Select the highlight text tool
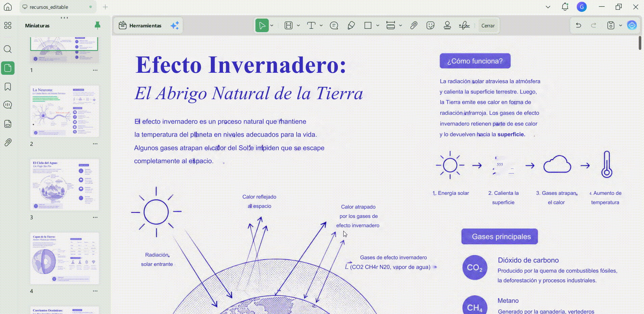644x314 pixels. point(288,26)
